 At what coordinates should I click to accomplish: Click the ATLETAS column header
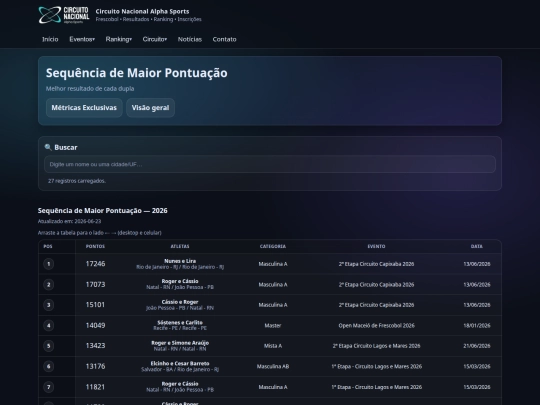(x=180, y=246)
